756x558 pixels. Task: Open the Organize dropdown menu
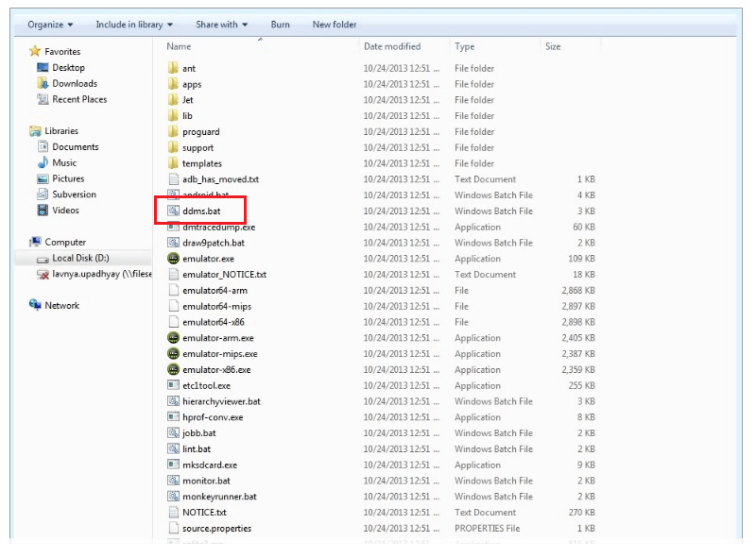pyautogui.click(x=50, y=25)
